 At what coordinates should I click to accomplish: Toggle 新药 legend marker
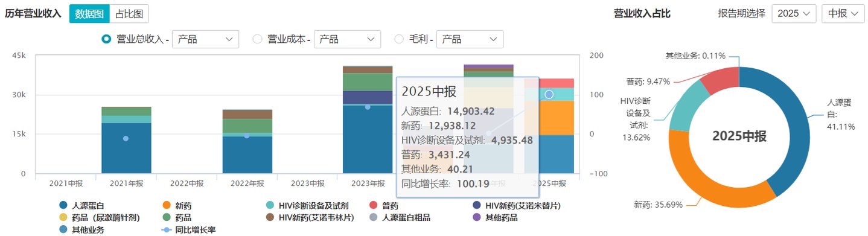pyautogui.click(x=167, y=206)
